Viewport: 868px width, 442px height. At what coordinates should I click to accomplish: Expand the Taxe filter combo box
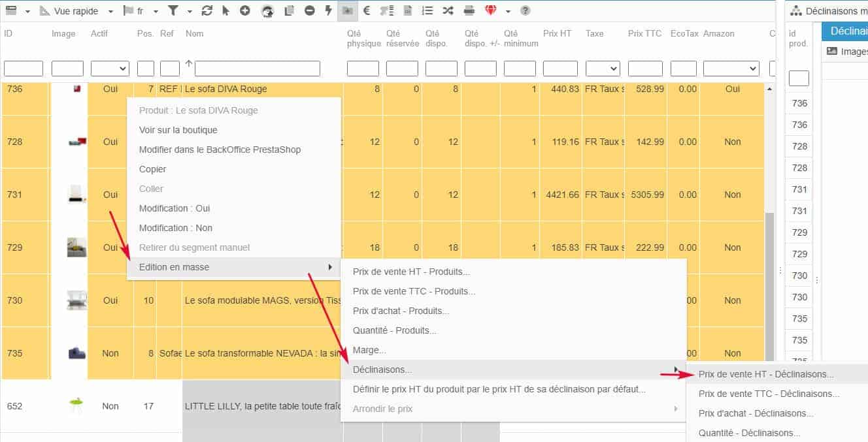tap(603, 69)
